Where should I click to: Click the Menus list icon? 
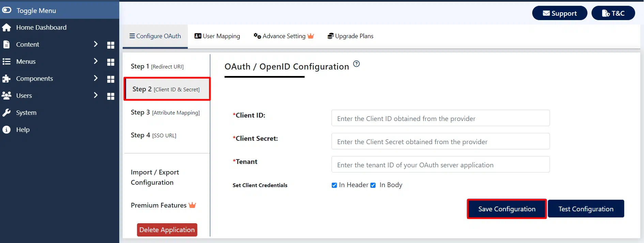tap(6, 61)
